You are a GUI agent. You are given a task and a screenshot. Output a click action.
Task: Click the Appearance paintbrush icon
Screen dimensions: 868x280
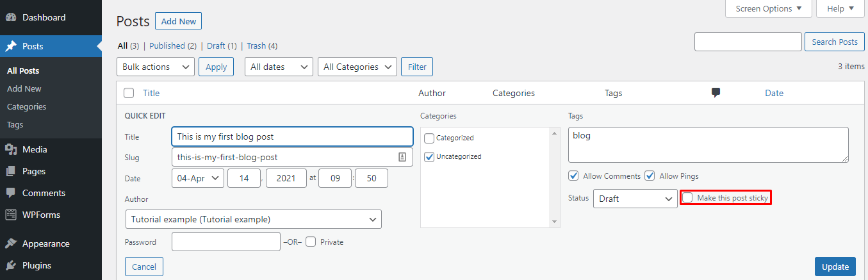[11, 243]
